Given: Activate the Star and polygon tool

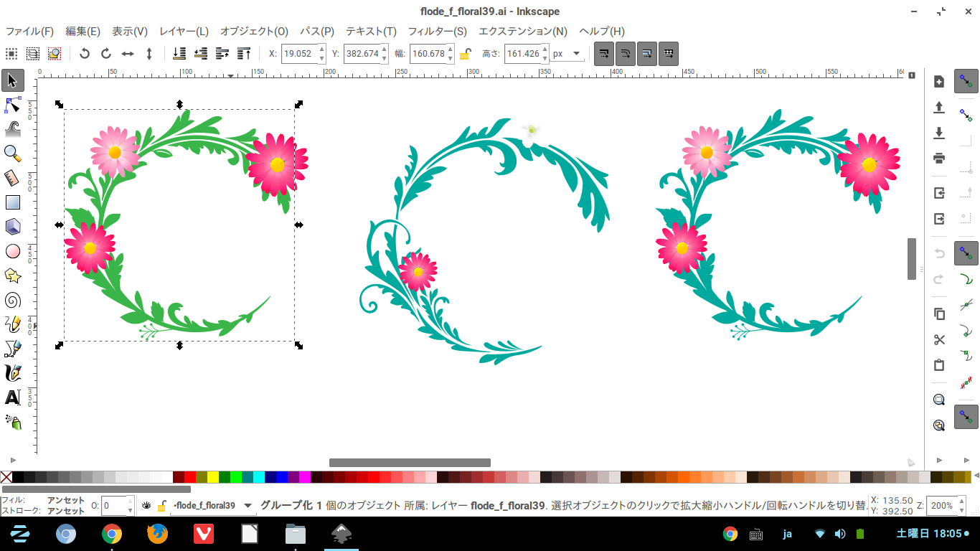Looking at the screenshot, I should (x=13, y=275).
